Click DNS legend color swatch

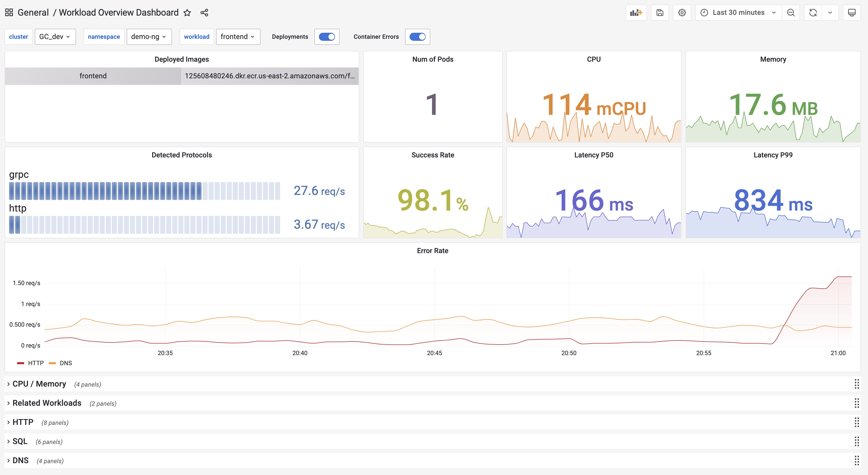pyautogui.click(x=52, y=363)
